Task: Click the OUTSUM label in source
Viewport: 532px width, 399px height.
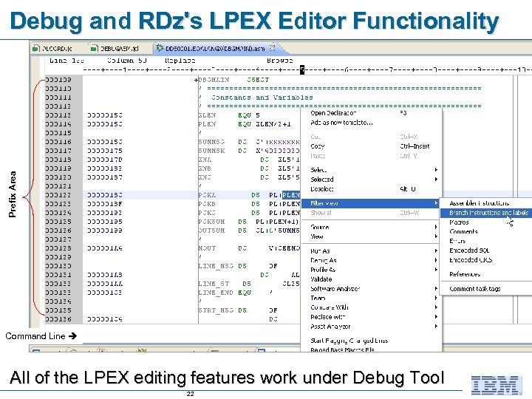Action: pos(211,231)
